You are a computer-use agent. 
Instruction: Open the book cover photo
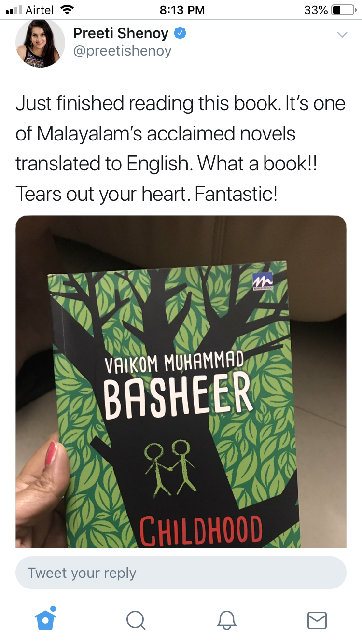pyautogui.click(x=181, y=381)
